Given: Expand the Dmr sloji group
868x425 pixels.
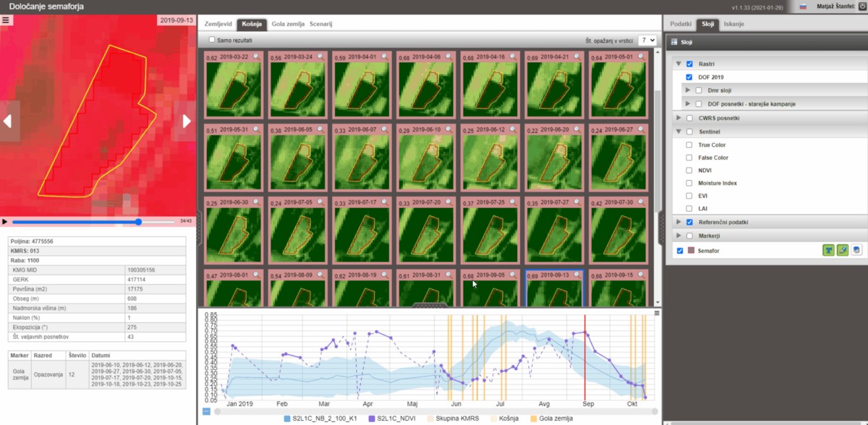Looking at the screenshot, I should (x=689, y=90).
